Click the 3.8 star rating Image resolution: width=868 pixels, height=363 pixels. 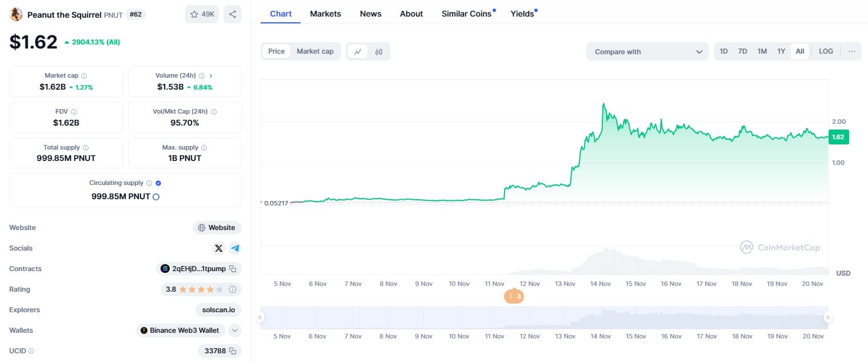(x=201, y=289)
